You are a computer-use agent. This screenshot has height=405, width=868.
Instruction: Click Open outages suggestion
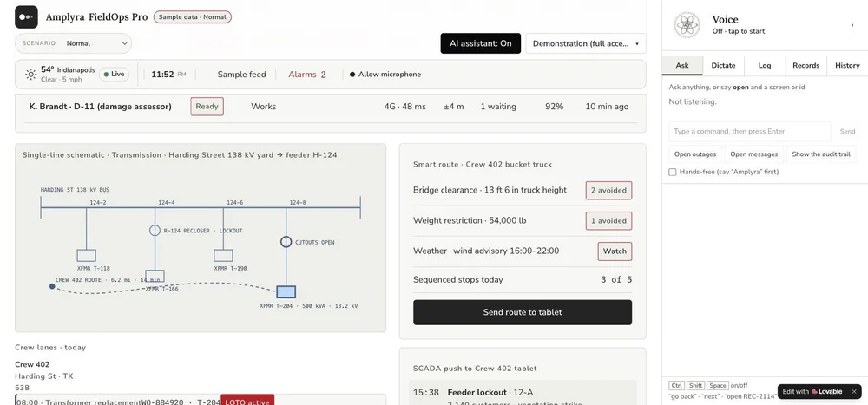[695, 154]
